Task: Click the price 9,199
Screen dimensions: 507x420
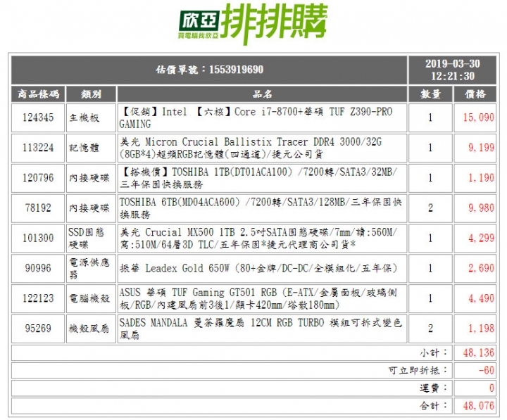Action: click(x=481, y=148)
